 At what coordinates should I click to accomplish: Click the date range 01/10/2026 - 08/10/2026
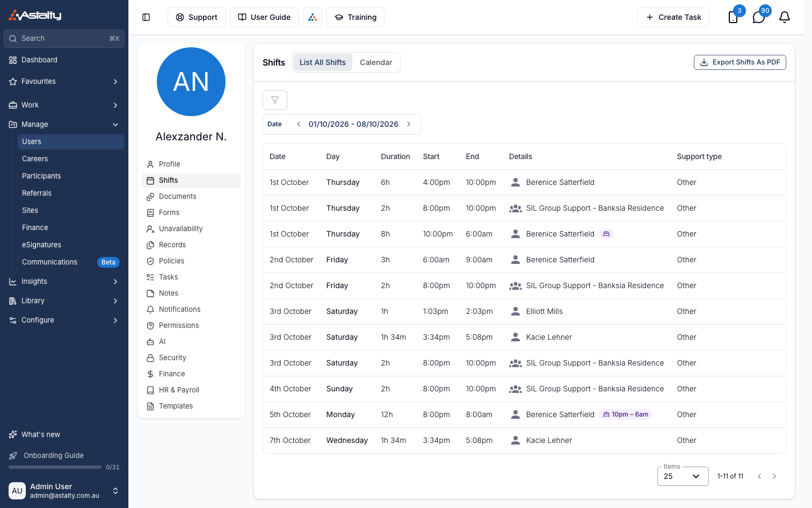353,124
